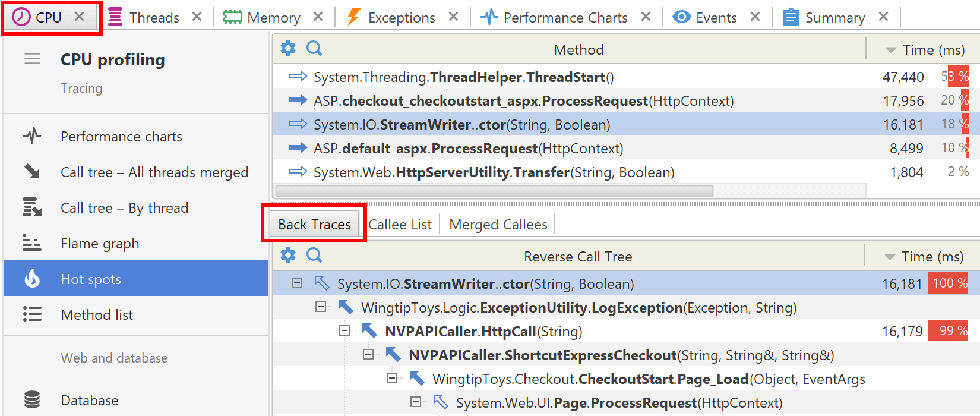Click the Hot spots flame icon
The width and height of the screenshot is (980, 416).
point(32,278)
